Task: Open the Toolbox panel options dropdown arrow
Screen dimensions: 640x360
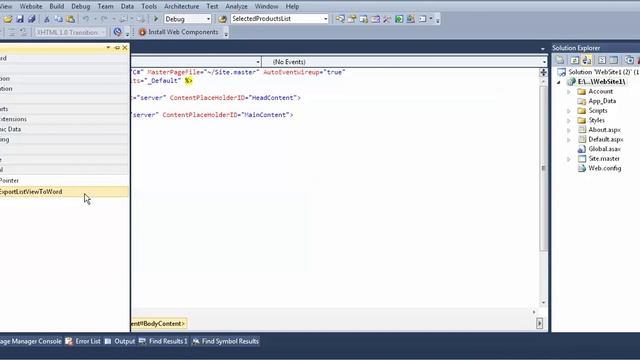Action: (x=108, y=48)
